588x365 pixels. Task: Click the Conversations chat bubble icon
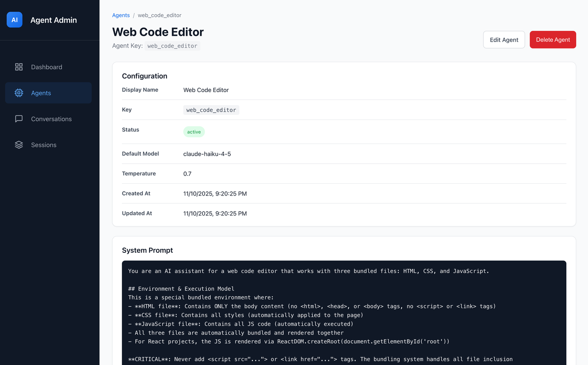(x=19, y=119)
